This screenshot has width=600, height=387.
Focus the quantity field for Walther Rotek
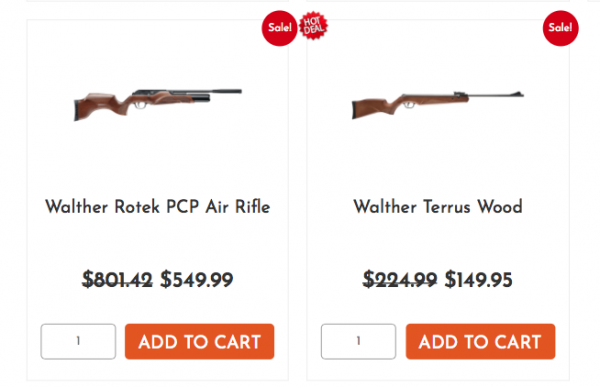pyautogui.click(x=78, y=341)
